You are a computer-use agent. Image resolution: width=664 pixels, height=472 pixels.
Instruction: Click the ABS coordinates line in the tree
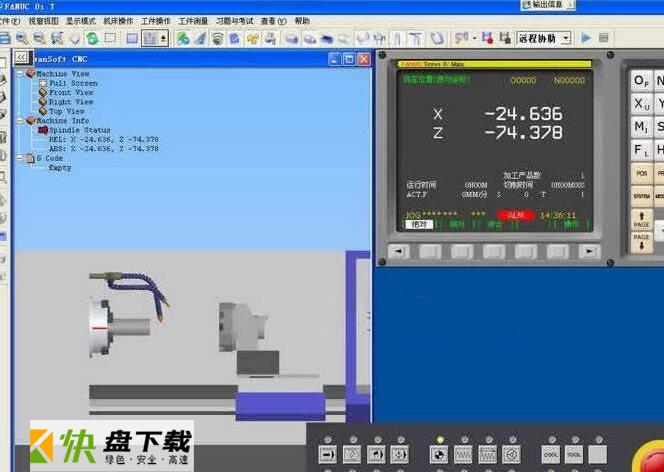(104, 149)
